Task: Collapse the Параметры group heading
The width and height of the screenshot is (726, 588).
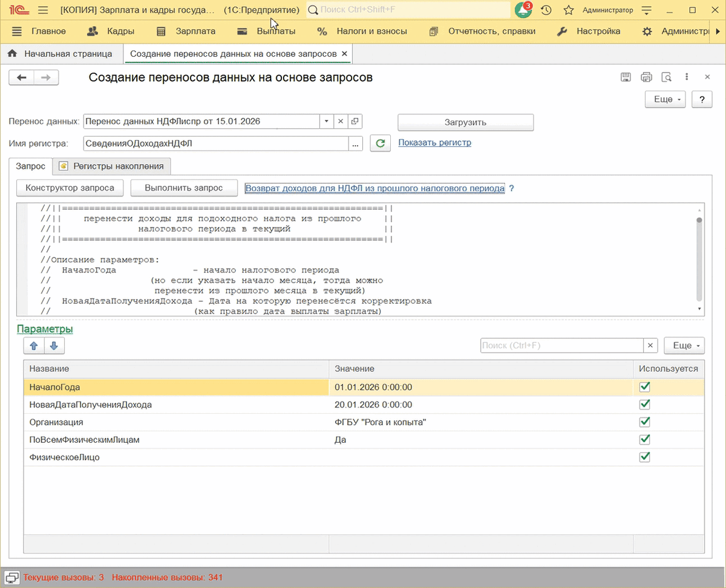Action: tap(45, 329)
